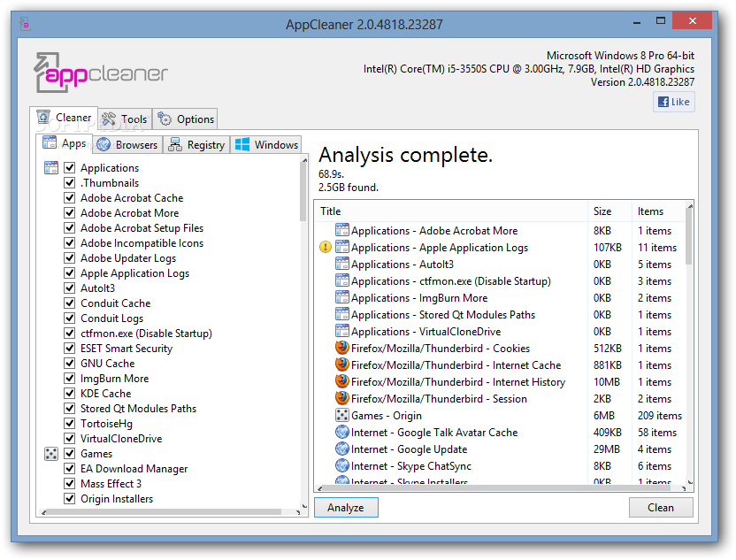Image resolution: width=736 pixels, height=560 pixels.
Task: Toggle Adobe Acrobat Cache checkbox
Action: coord(70,197)
